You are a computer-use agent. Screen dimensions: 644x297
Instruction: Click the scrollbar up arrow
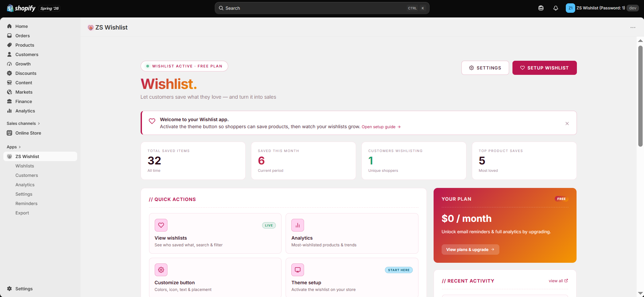click(640, 41)
